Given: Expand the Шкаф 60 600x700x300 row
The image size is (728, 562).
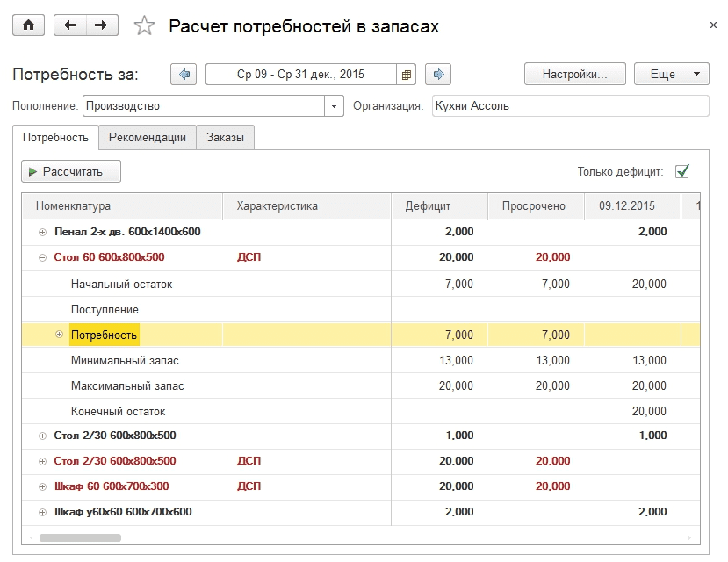Looking at the screenshot, I should click(42, 486).
